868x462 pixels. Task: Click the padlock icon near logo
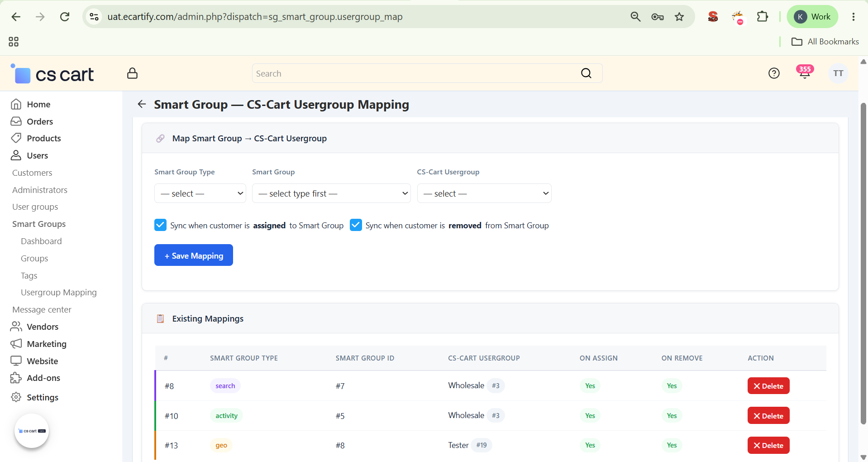(x=132, y=73)
